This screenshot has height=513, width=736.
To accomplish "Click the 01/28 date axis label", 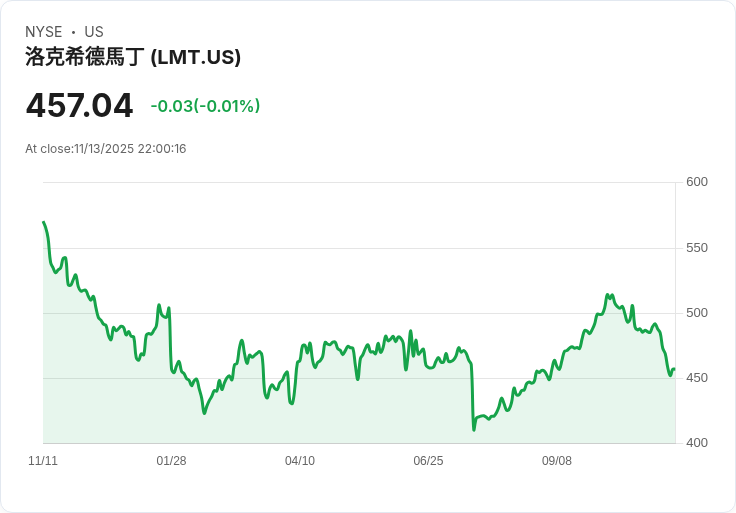I will click(171, 461).
